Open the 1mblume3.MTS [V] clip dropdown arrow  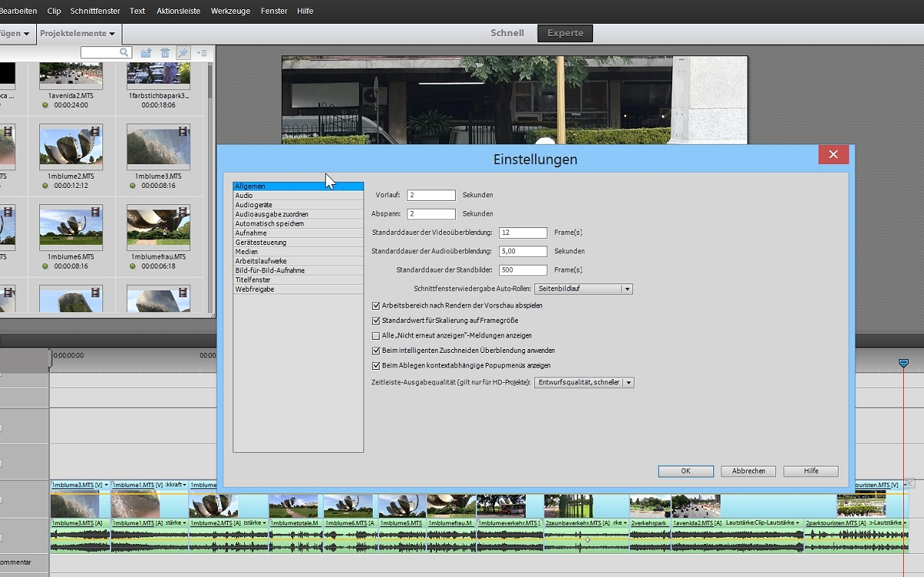tap(106, 485)
